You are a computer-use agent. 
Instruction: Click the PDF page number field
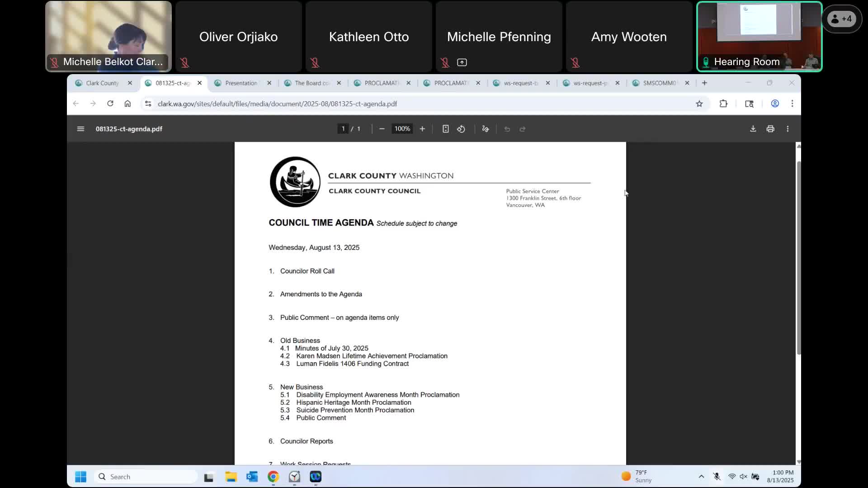[x=343, y=129]
